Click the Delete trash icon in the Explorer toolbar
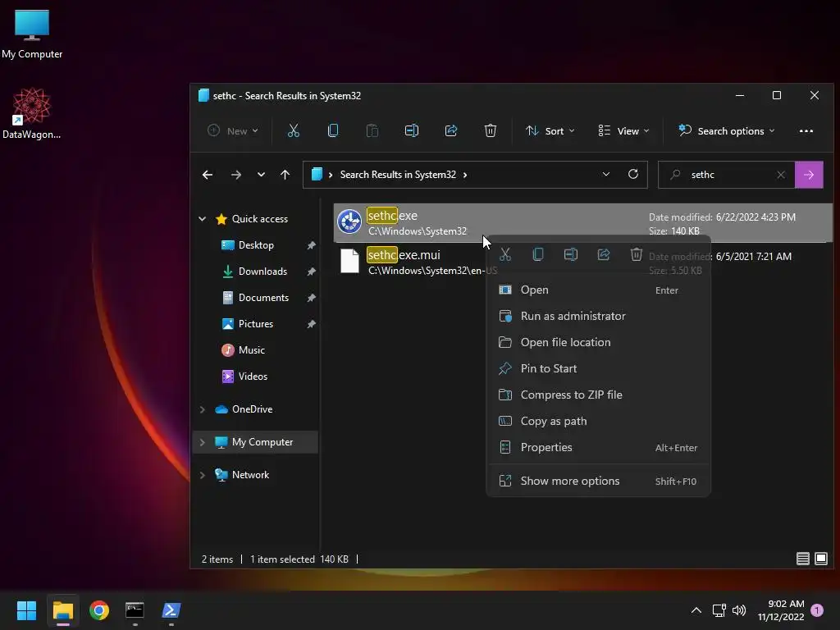This screenshot has width=840, height=630. tap(491, 130)
